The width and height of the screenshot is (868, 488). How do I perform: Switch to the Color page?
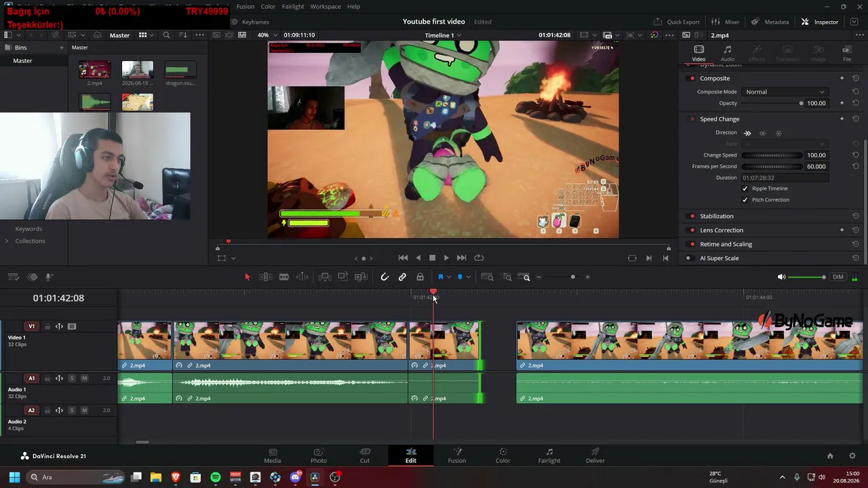pyautogui.click(x=502, y=455)
